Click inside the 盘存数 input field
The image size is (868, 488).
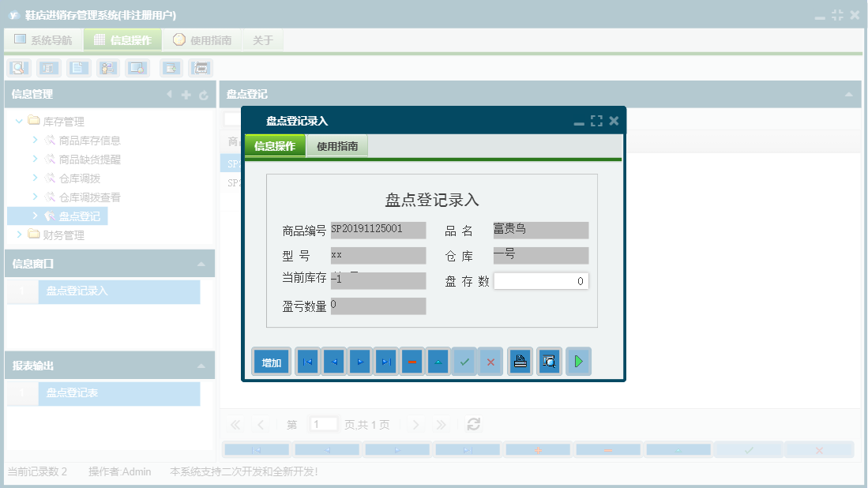click(541, 280)
